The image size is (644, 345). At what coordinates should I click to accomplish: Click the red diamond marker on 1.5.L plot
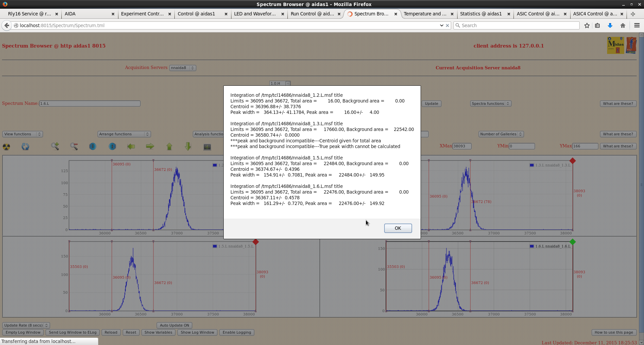pyautogui.click(x=256, y=242)
